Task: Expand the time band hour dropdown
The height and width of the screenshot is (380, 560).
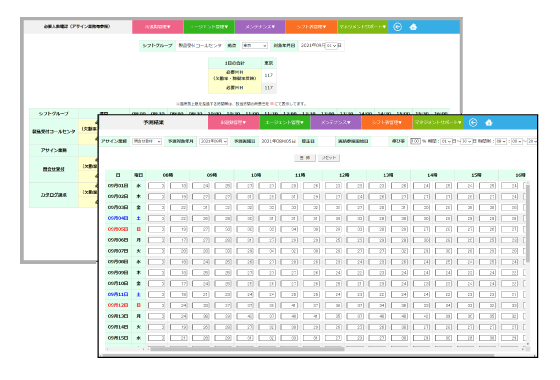Action: tap(501, 141)
